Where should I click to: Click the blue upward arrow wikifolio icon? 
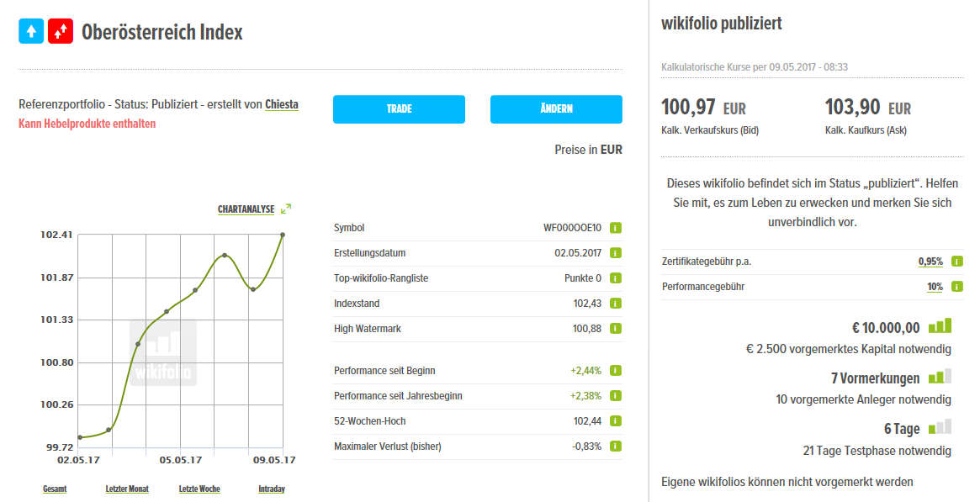pos(30,31)
